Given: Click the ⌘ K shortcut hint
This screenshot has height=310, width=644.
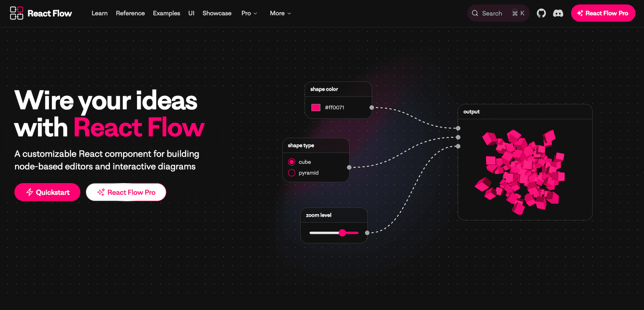Looking at the screenshot, I should [x=518, y=13].
